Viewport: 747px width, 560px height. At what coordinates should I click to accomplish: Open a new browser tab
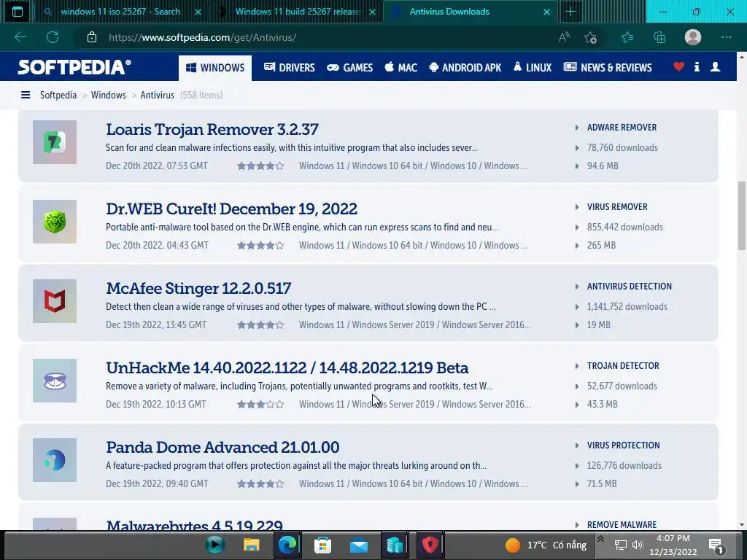pos(570,12)
